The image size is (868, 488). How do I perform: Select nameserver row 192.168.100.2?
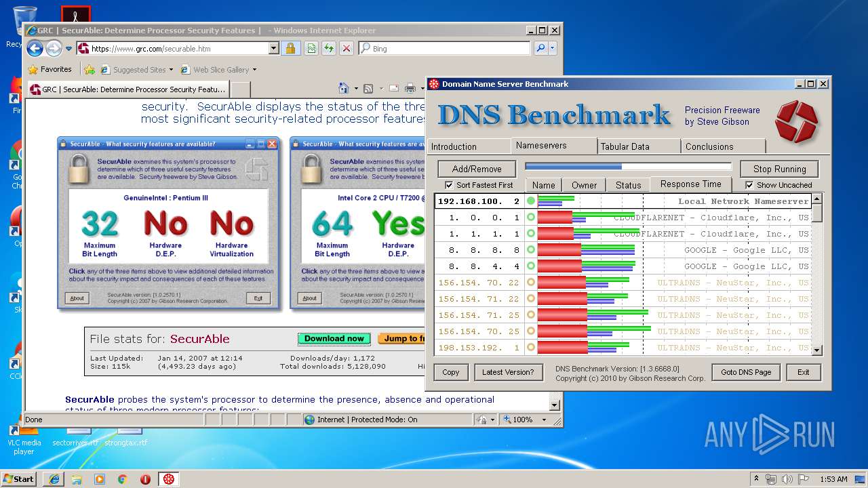(x=623, y=201)
